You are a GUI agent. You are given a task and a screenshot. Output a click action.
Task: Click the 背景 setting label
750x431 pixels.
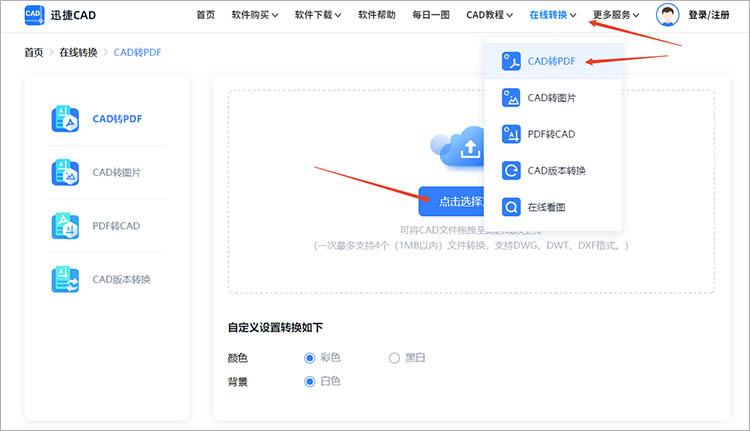[x=237, y=382]
